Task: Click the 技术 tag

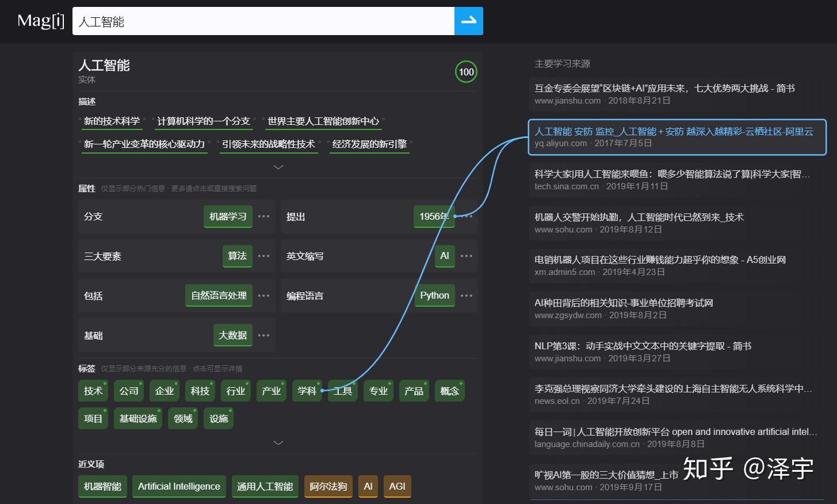Action: pyautogui.click(x=93, y=391)
